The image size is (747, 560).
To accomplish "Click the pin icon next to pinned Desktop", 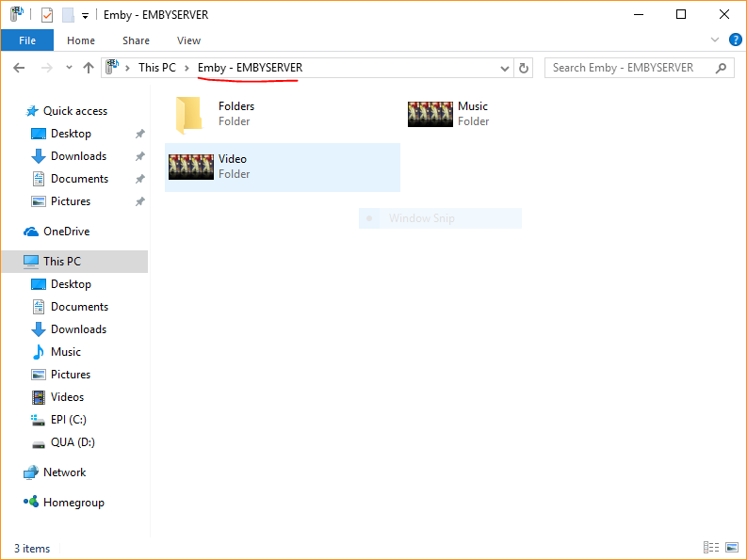I will tap(139, 134).
